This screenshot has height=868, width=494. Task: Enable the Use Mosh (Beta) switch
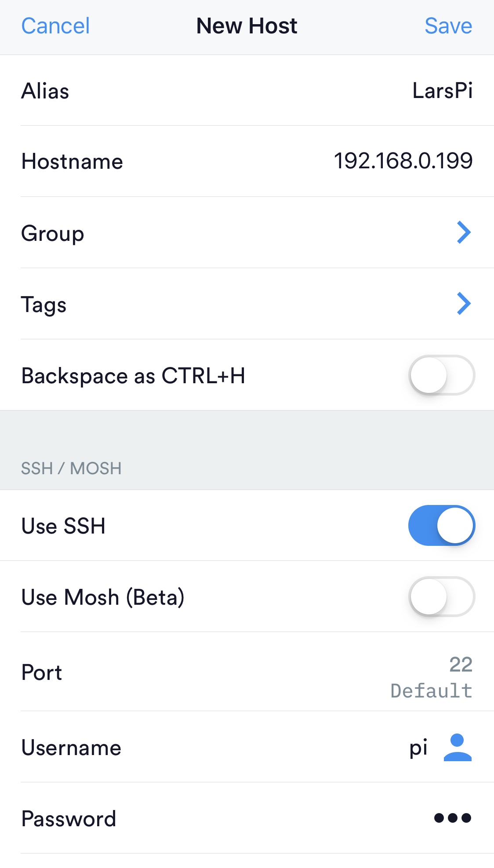tap(441, 597)
